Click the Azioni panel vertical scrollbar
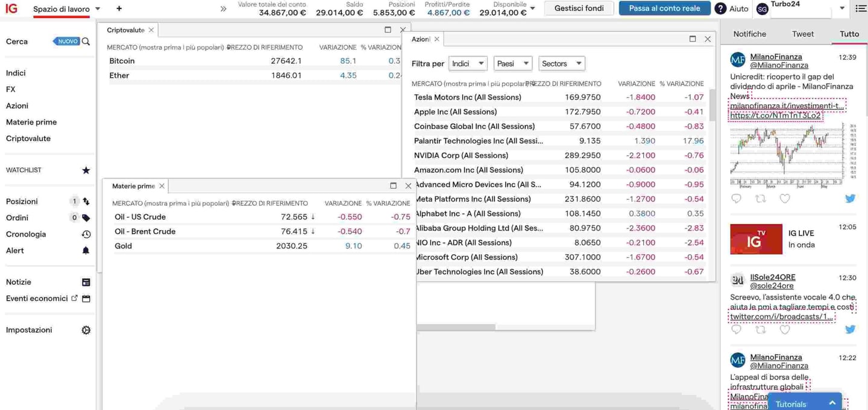Image resolution: width=868 pixels, height=410 pixels. coord(712,105)
